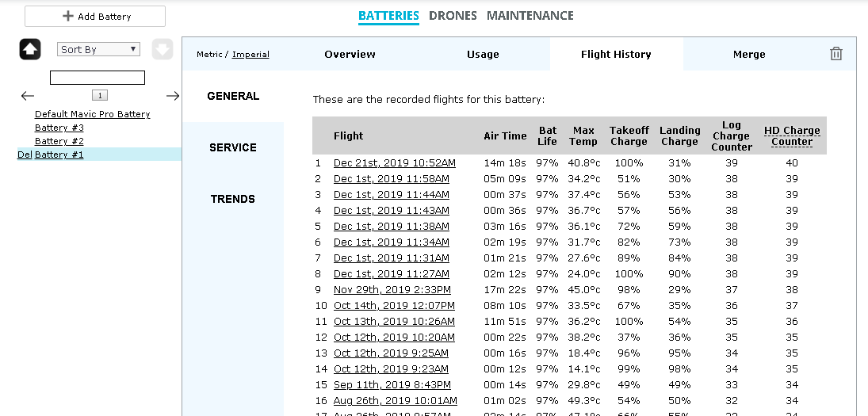Image resolution: width=868 pixels, height=416 pixels.
Task: Click the HD Charge Counter column header
Action: click(792, 135)
